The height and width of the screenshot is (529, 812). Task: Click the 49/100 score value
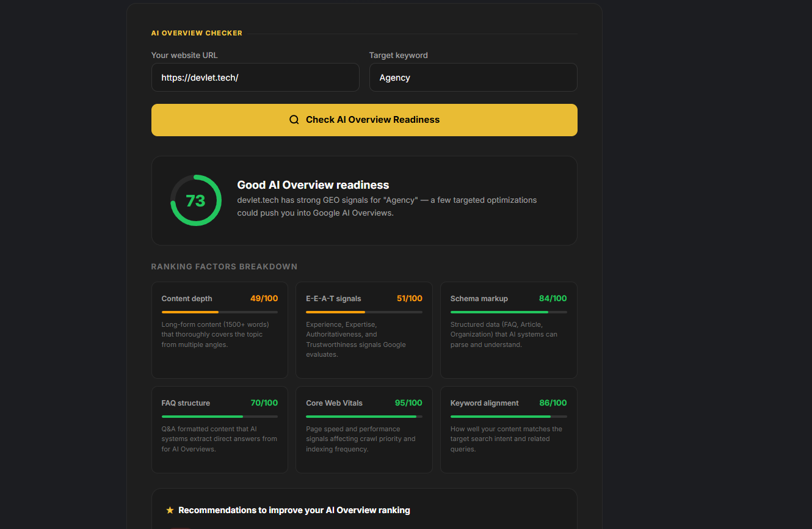pos(264,299)
